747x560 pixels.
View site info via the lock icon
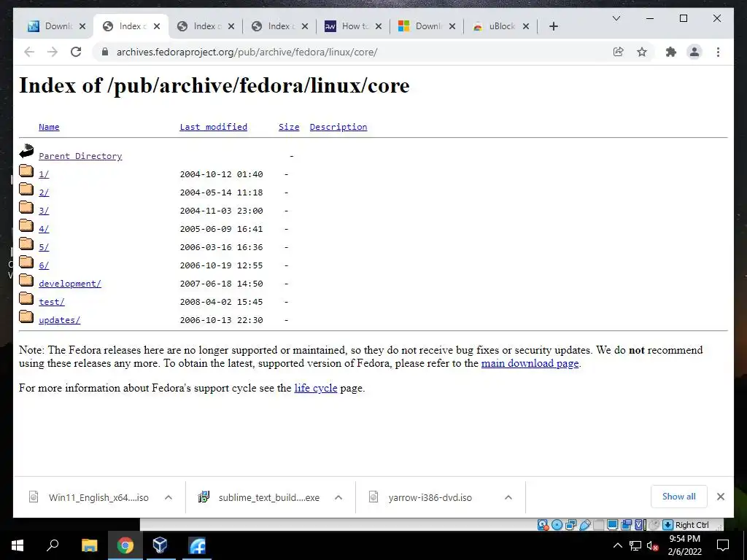[x=105, y=52]
